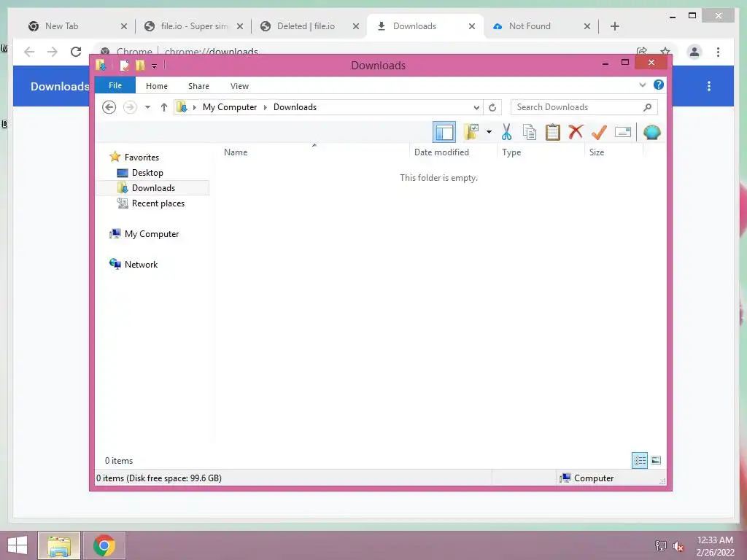Select Downloads in navigation pane
747x560 pixels.
[152, 188]
